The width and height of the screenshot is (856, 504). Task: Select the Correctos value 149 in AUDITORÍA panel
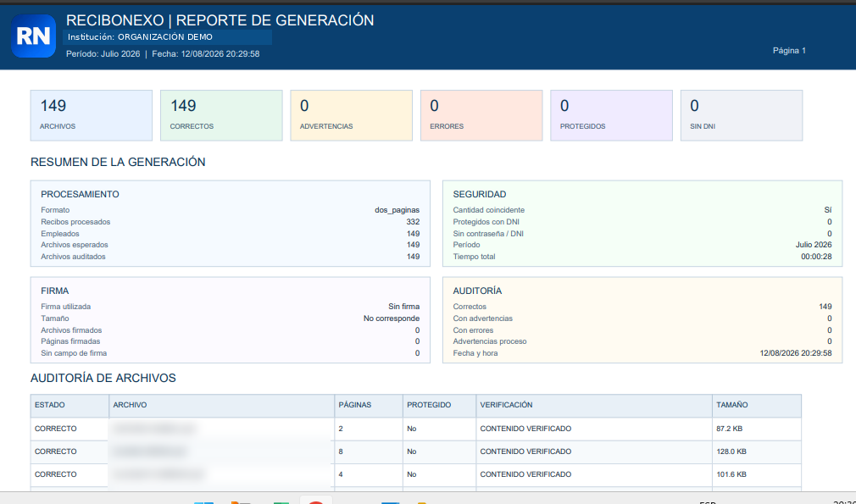pos(825,307)
